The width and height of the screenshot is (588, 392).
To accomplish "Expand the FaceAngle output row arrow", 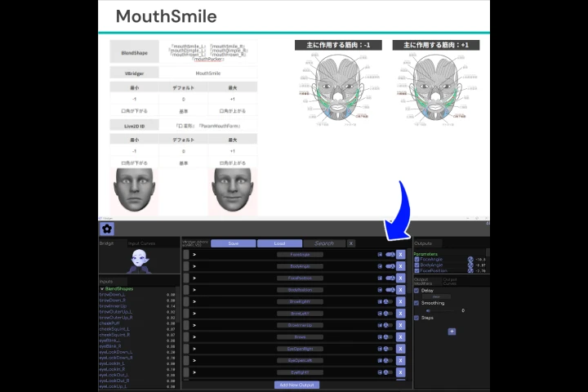I will [194, 255].
